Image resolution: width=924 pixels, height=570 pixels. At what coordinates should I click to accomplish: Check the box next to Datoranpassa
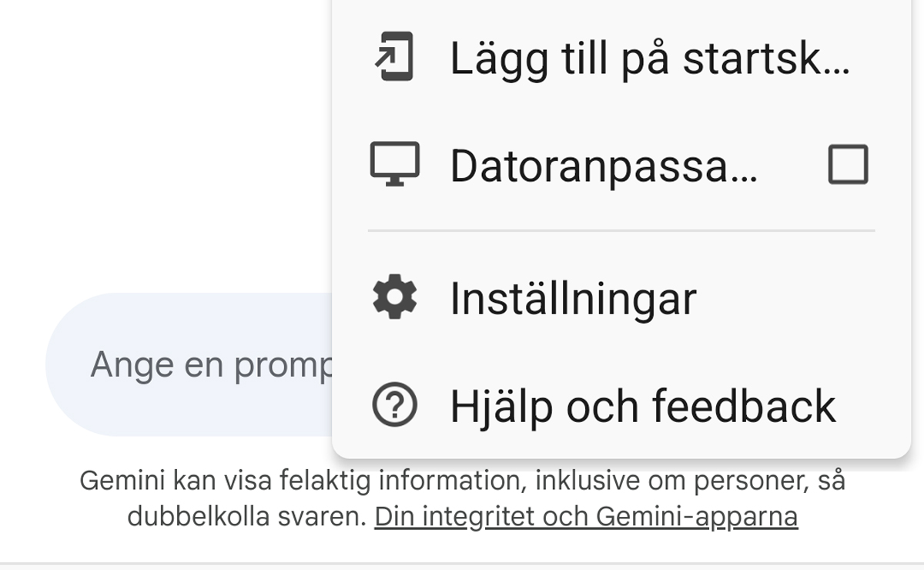[x=849, y=164]
